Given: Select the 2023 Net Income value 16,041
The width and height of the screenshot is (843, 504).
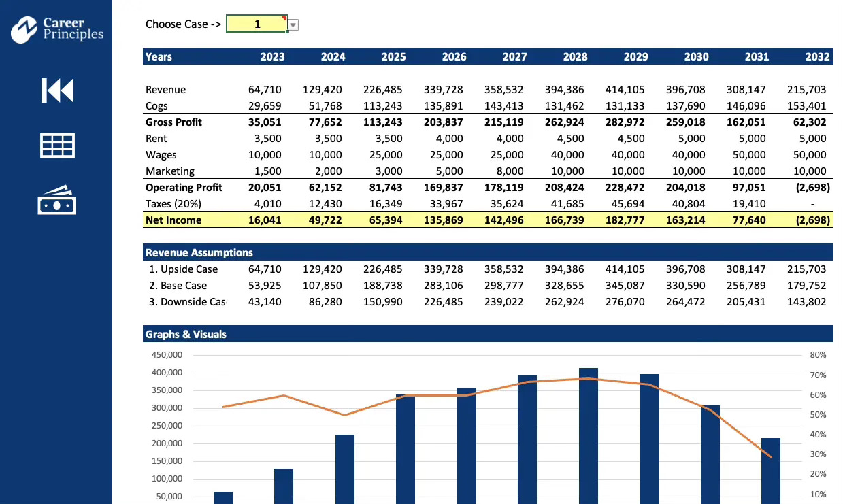Looking at the screenshot, I should point(265,220).
